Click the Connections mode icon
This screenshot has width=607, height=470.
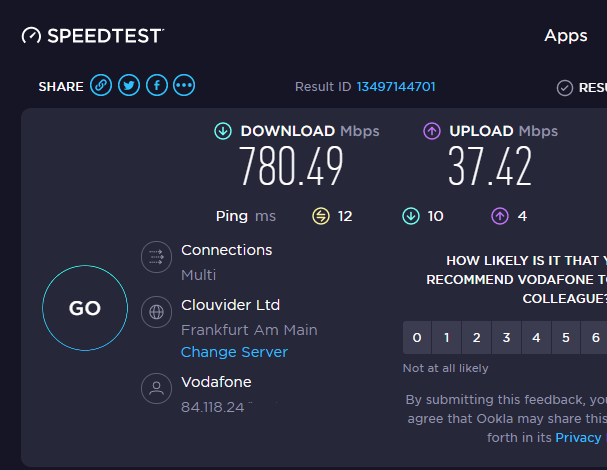coord(156,257)
